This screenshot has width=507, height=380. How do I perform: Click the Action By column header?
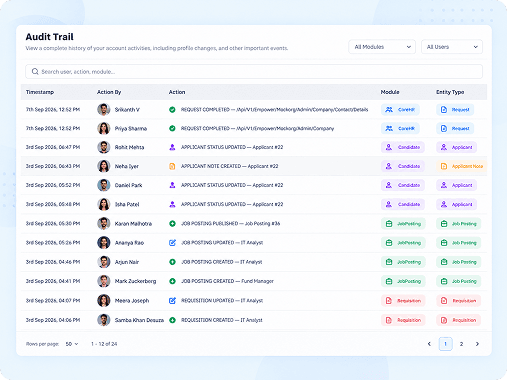(109, 92)
